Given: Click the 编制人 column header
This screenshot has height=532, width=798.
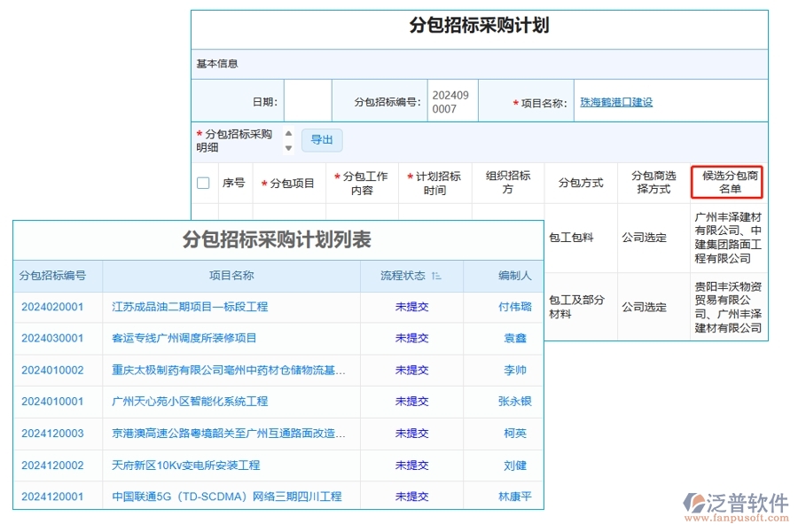Looking at the screenshot, I should pos(516,275).
